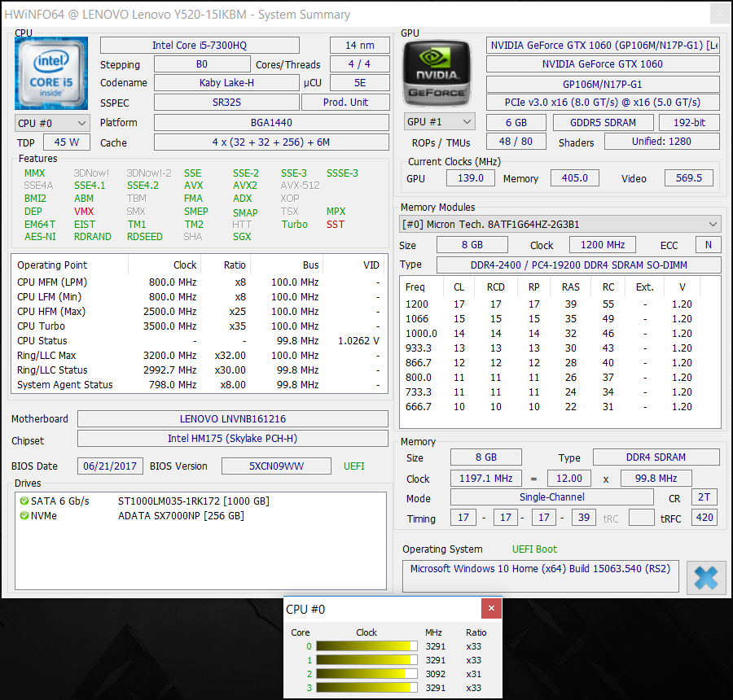This screenshot has height=700, width=733.
Task: Click the Core 1 clock bar
Action: coord(366,660)
